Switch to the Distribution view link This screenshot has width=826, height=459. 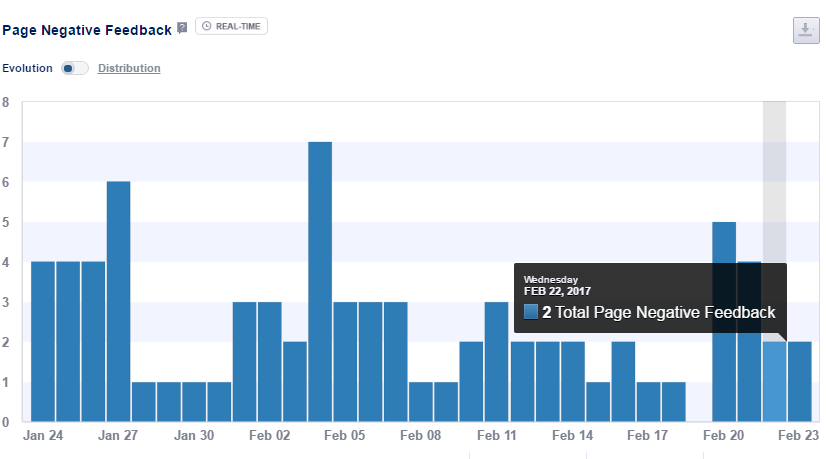point(129,68)
